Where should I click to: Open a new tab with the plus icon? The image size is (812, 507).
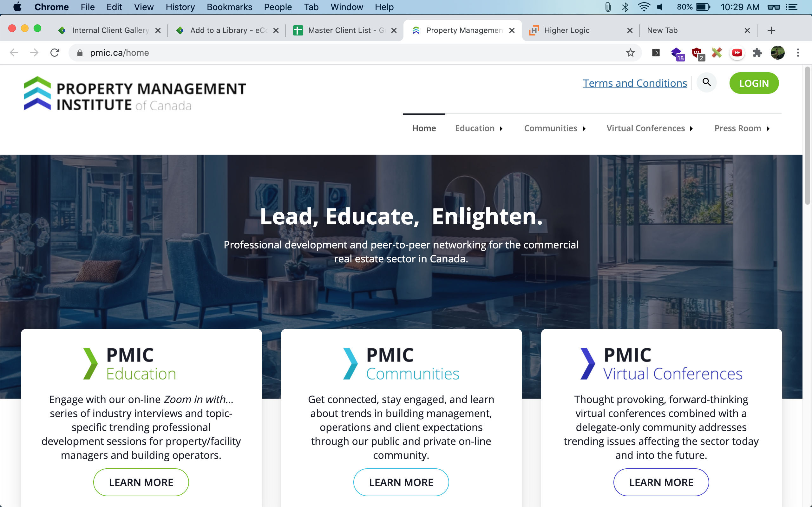click(x=771, y=30)
